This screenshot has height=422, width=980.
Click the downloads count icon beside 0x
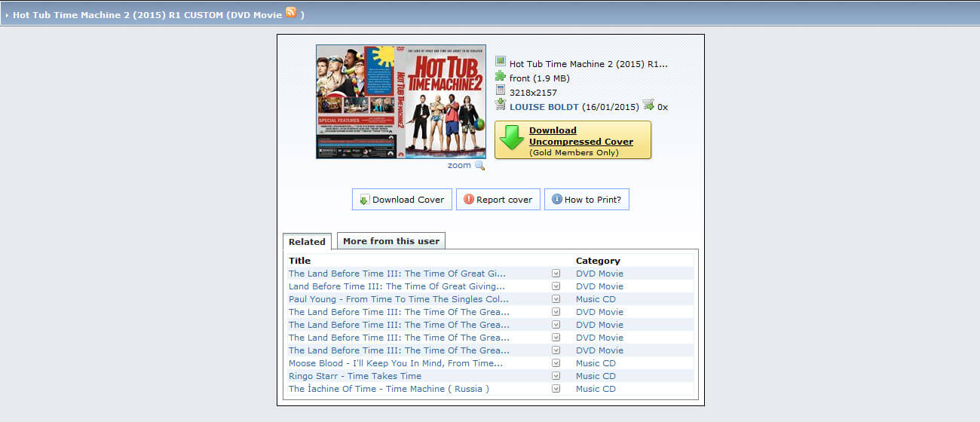pos(648,105)
